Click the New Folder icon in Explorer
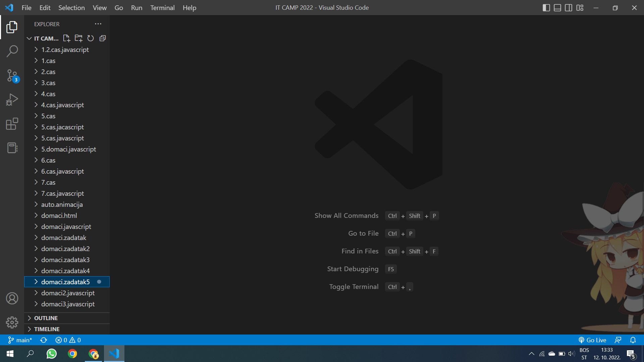 pyautogui.click(x=78, y=38)
